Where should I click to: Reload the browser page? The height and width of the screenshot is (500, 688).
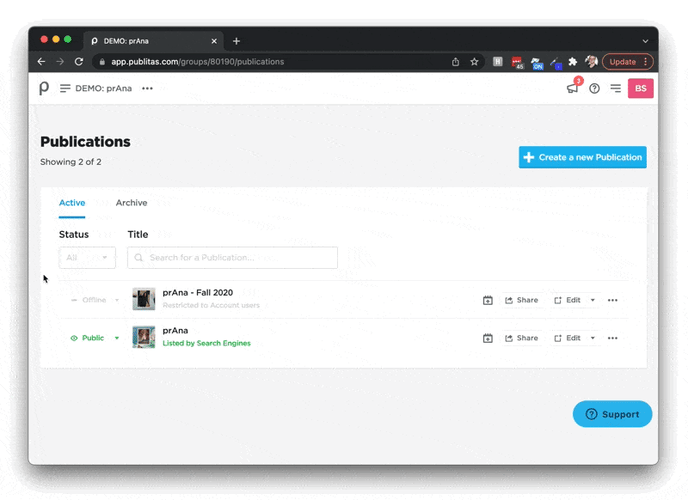(79, 61)
